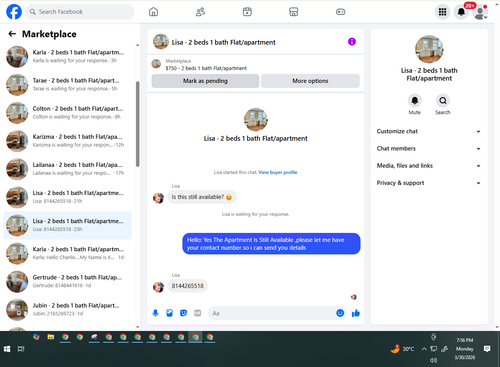This screenshot has height=367, width=500.
Task: Expand the Privacy & support section
Action: point(429,183)
